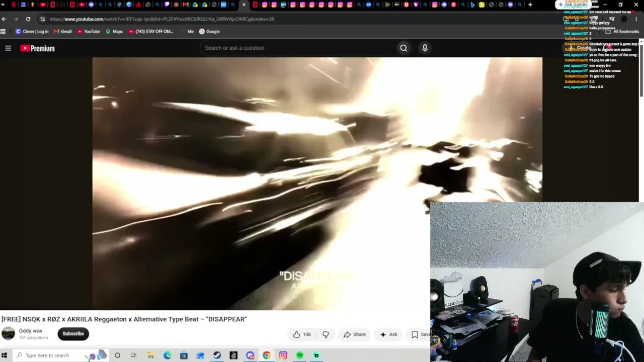644x362 pixels.
Task: Launch Microsoft Edge from the taskbar
Action: click(x=167, y=355)
